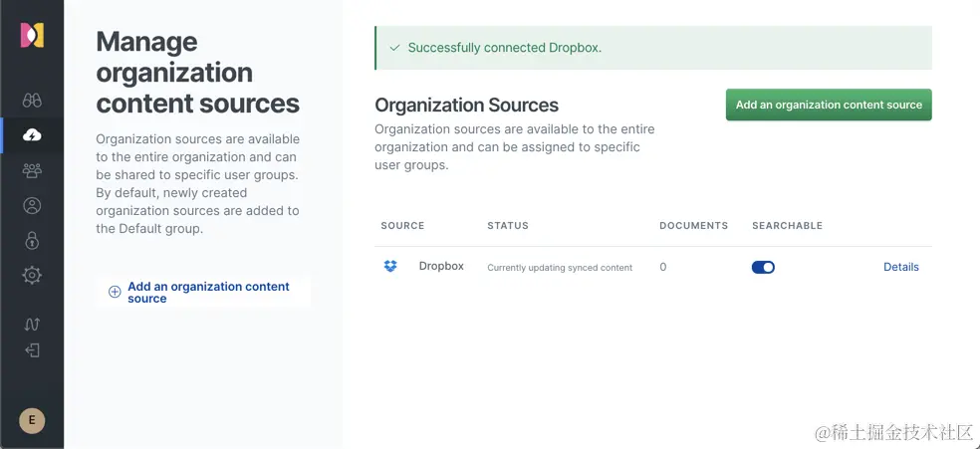Click the green Add an organization content source button

pos(829,105)
